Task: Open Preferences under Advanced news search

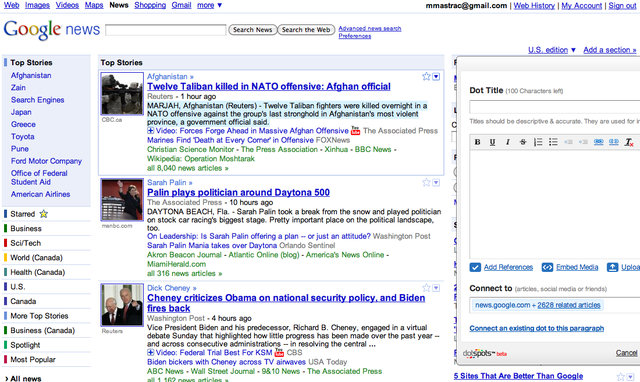Action: point(355,36)
